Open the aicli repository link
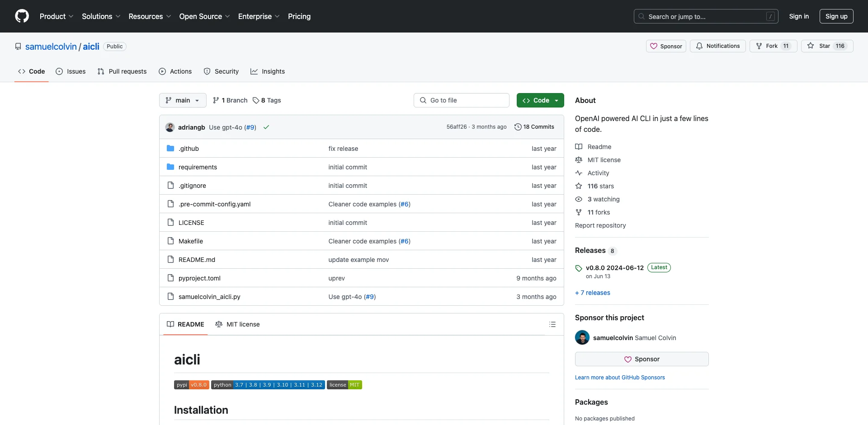 click(x=91, y=47)
